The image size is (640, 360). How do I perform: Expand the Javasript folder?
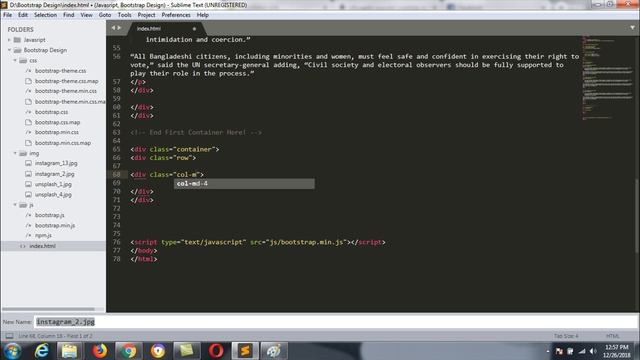coord(9,40)
